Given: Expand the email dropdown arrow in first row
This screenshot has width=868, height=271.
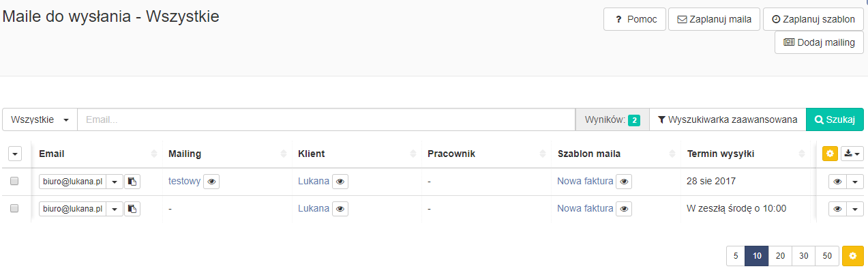Looking at the screenshot, I should click(115, 182).
